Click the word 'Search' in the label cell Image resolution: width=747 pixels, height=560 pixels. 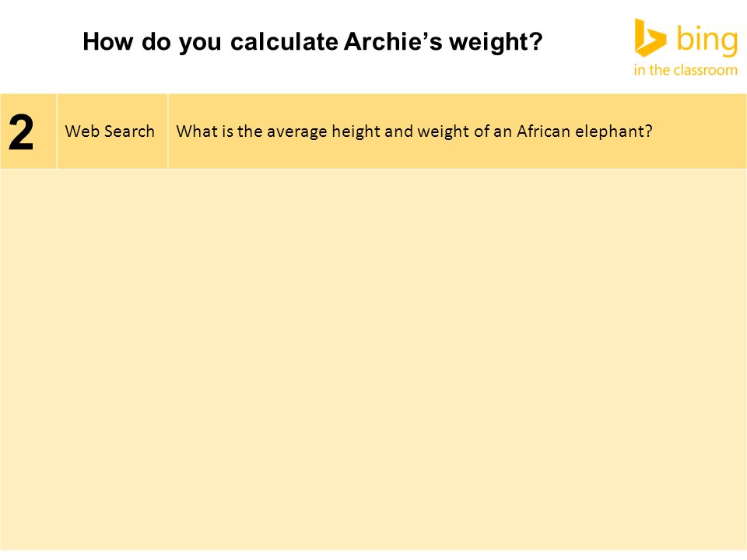129,131
